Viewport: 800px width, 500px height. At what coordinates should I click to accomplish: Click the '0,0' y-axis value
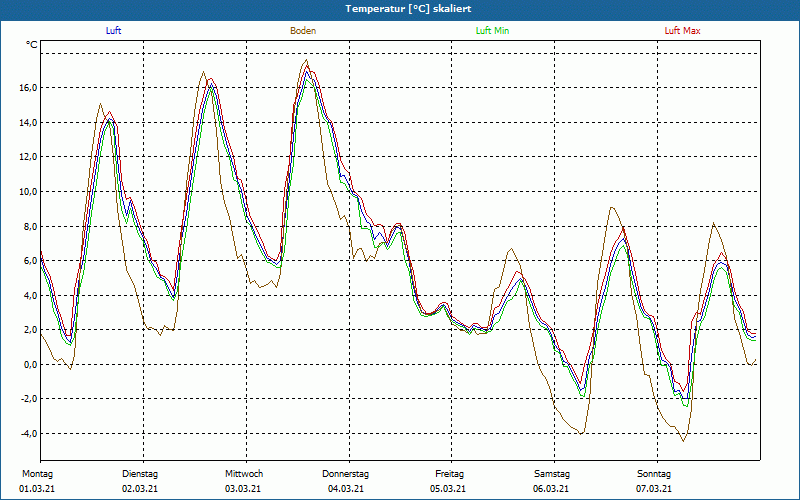pyautogui.click(x=31, y=365)
